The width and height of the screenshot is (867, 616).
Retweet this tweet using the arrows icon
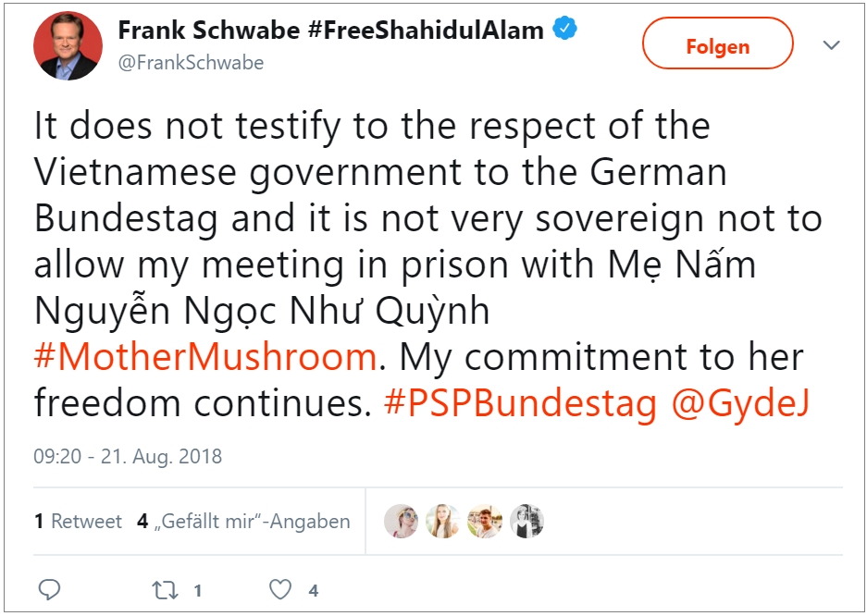167,589
